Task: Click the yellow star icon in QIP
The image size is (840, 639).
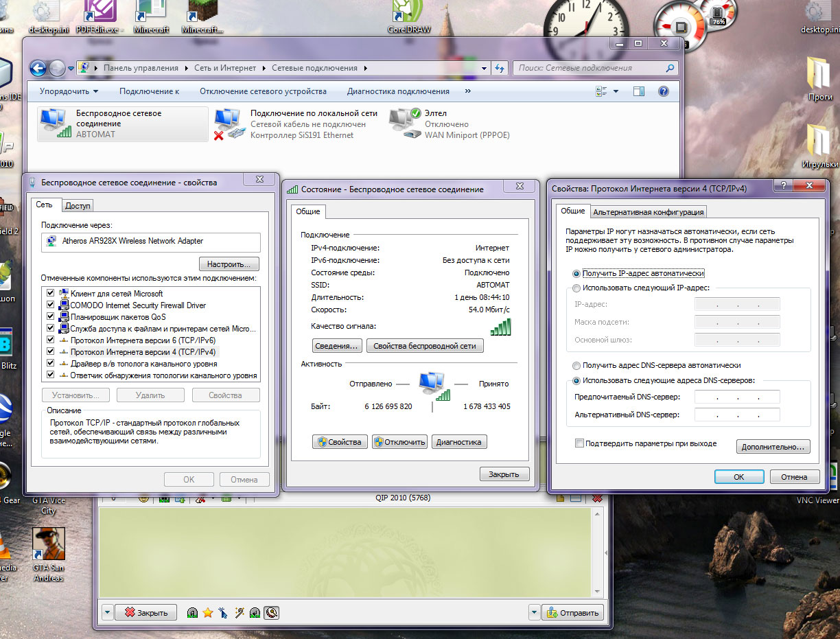Action: [x=208, y=613]
